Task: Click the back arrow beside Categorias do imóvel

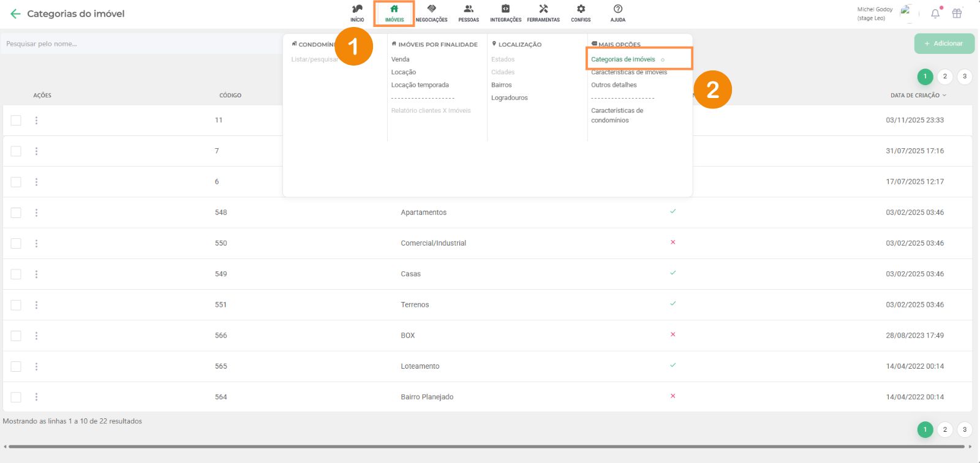Action: [15, 13]
